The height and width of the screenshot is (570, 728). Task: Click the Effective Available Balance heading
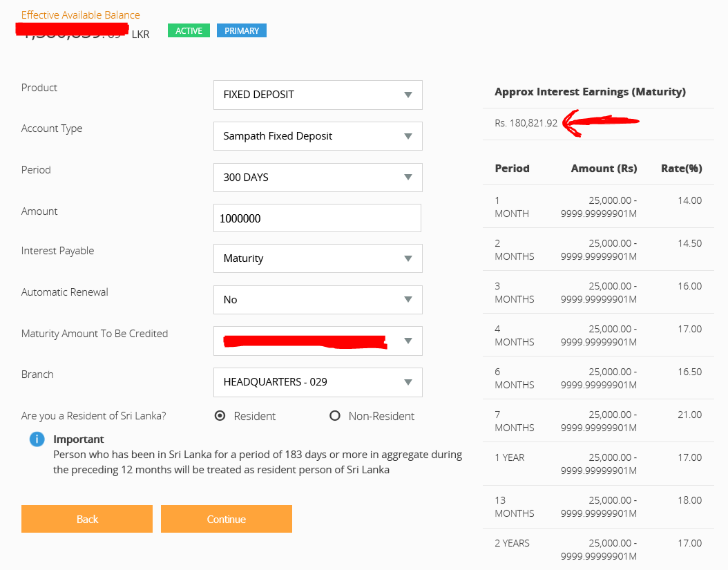click(x=80, y=15)
